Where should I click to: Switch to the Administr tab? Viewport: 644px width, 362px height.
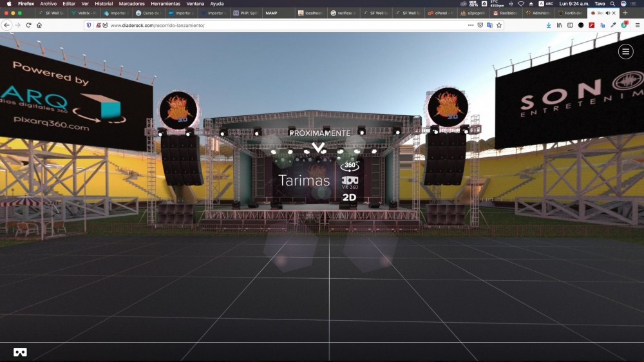tap(538, 13)
